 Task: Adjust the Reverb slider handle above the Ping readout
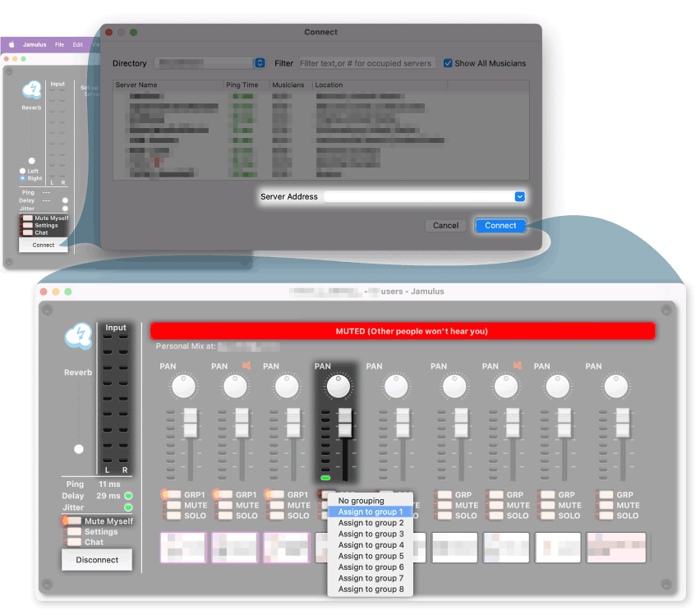(79, 449)
